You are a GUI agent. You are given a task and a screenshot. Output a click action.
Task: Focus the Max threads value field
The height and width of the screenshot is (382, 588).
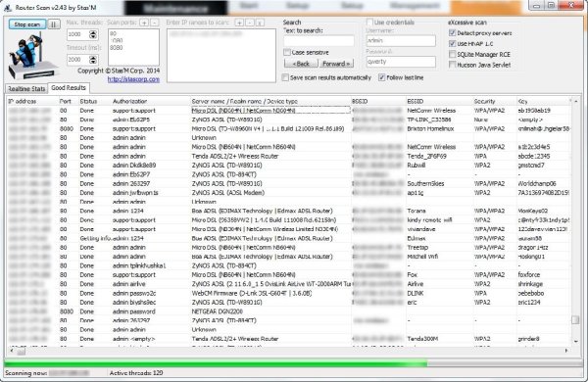[x=78, y=35]
